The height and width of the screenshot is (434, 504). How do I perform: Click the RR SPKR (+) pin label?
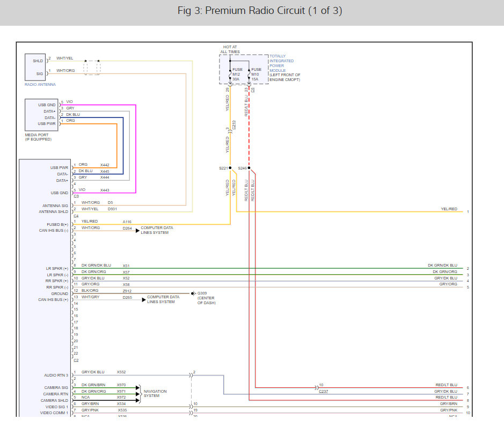tap(57, 281)
